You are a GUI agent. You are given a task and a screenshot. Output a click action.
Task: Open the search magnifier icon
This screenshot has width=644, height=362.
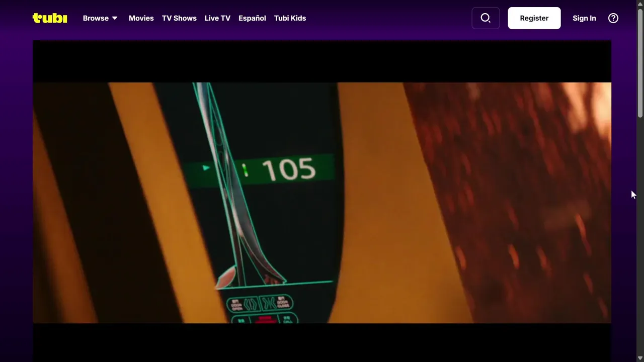tap(486, 18)
